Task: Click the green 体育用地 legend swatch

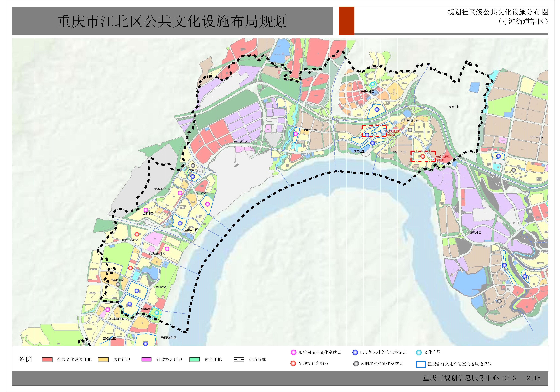Action: [195, 360]
